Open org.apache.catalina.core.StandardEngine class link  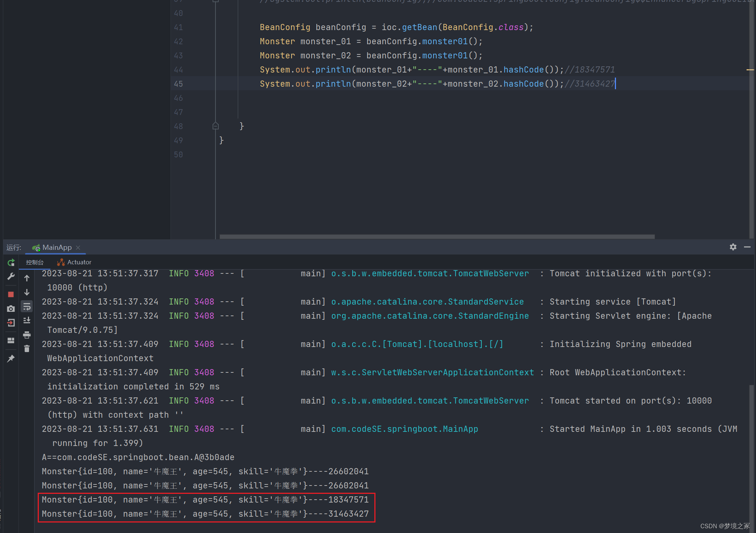[x=430, y=316]
